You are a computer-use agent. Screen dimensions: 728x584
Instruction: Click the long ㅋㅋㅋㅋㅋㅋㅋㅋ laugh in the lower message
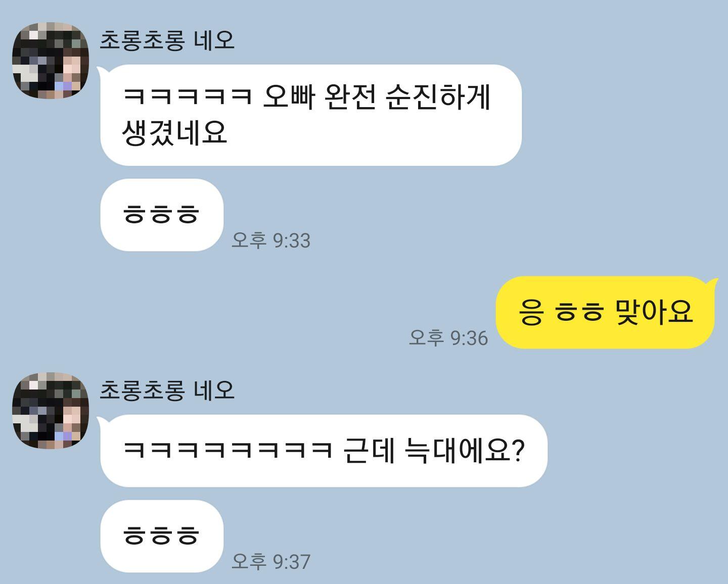point(227,449)
